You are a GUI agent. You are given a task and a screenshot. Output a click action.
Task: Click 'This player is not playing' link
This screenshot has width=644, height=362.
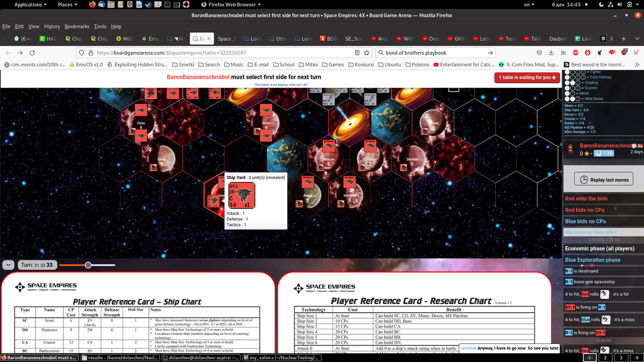[x=281, y=84]
